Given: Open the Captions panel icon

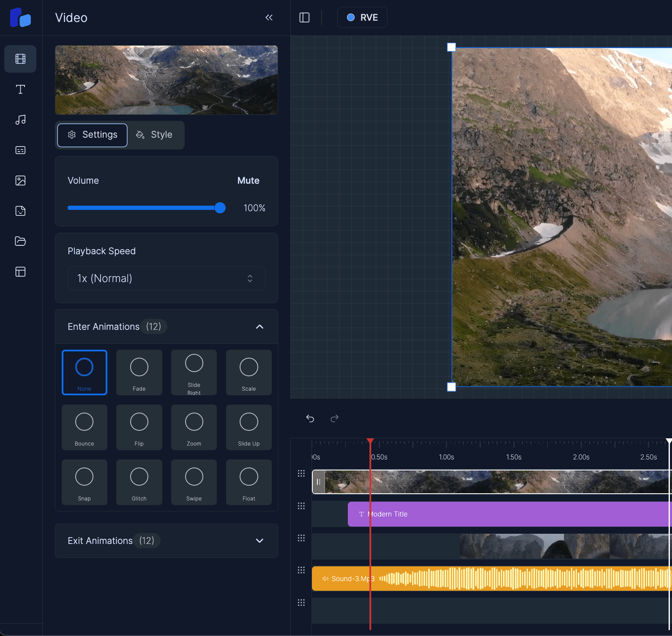Looking at the screenshot, I should tap(20, 150).
